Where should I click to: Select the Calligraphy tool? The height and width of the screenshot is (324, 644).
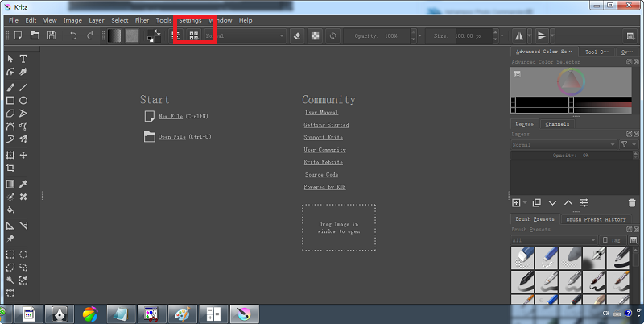click(23, 72)
